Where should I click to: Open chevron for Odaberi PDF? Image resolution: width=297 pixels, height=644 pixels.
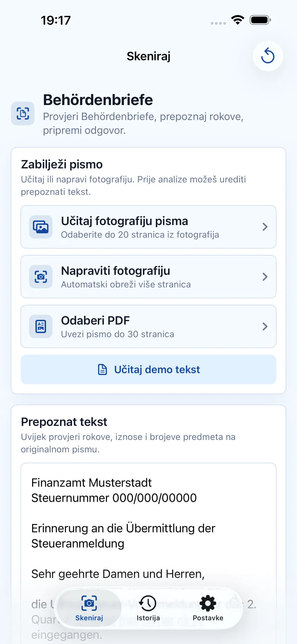point(265,326)
